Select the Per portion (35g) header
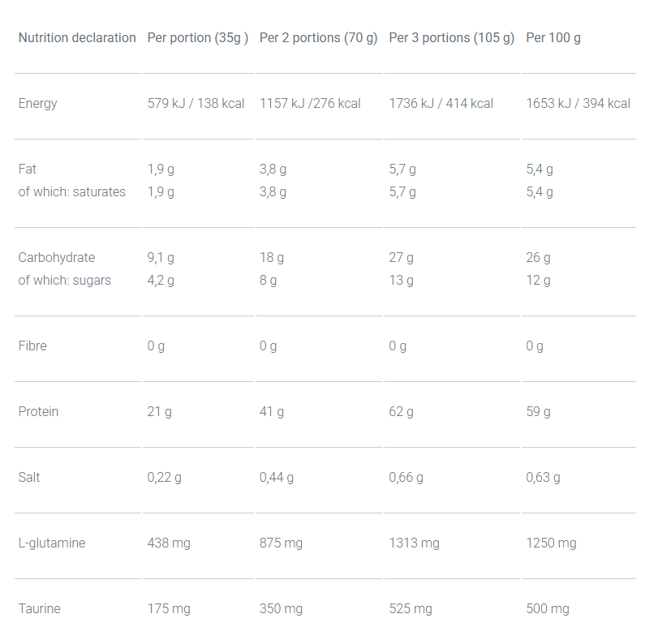This screenshot has height=644, width=645. (197, 38)
